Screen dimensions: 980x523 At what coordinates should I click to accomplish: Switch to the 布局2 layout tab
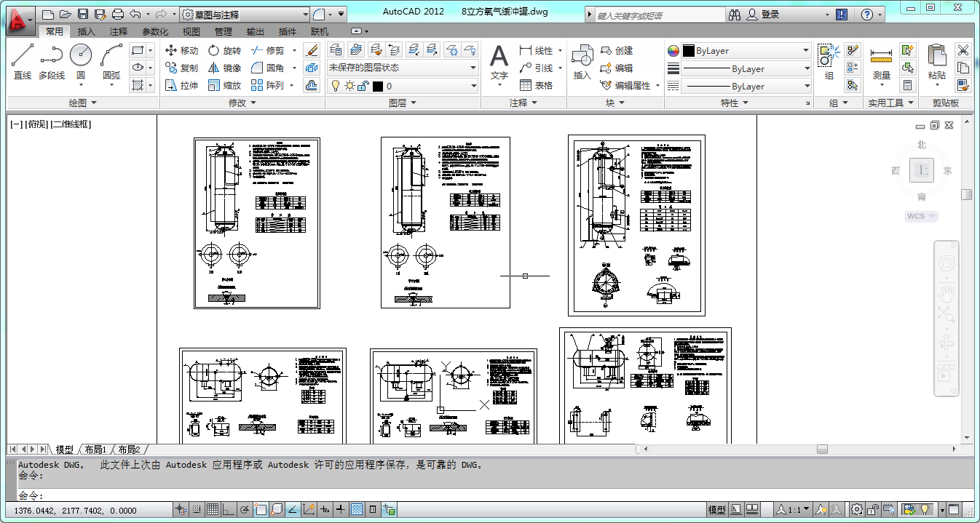[x=129, y=450]
